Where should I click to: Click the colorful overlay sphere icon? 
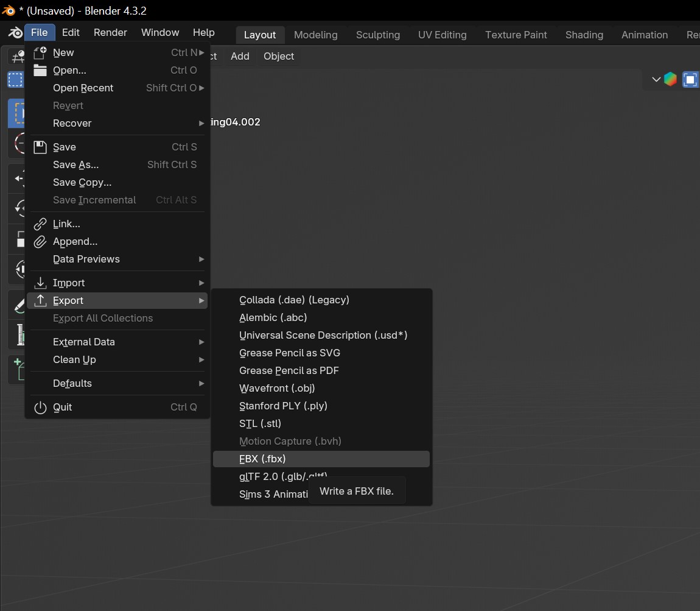pyautogui.click(x=670, y=80)
